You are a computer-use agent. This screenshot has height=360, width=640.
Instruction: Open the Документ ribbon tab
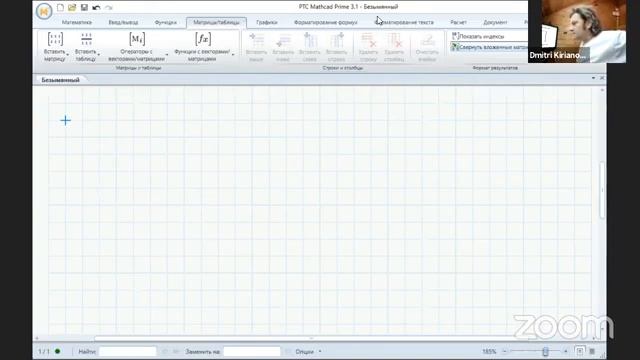(495, 22)
